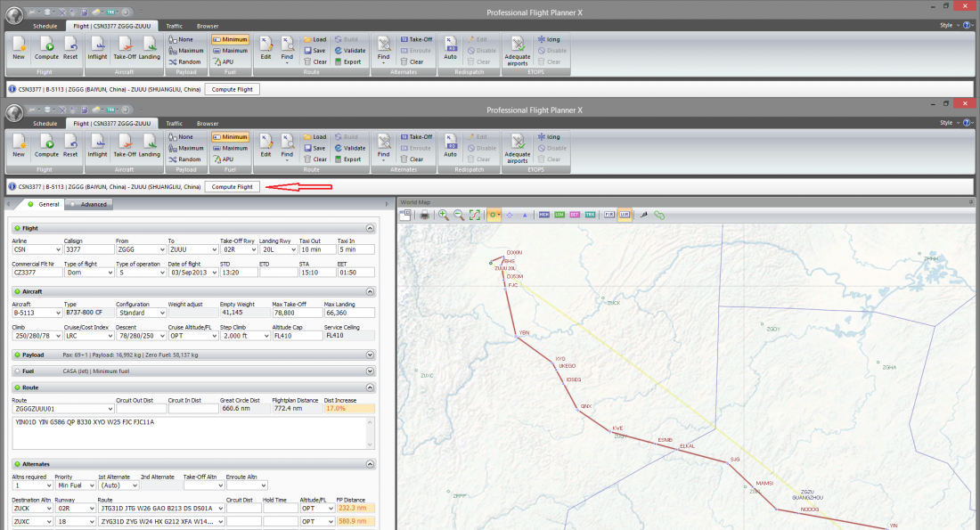This screenshot has height=530, width=980.
Task: Click the green chain link map icon
Action: point(659,215)
